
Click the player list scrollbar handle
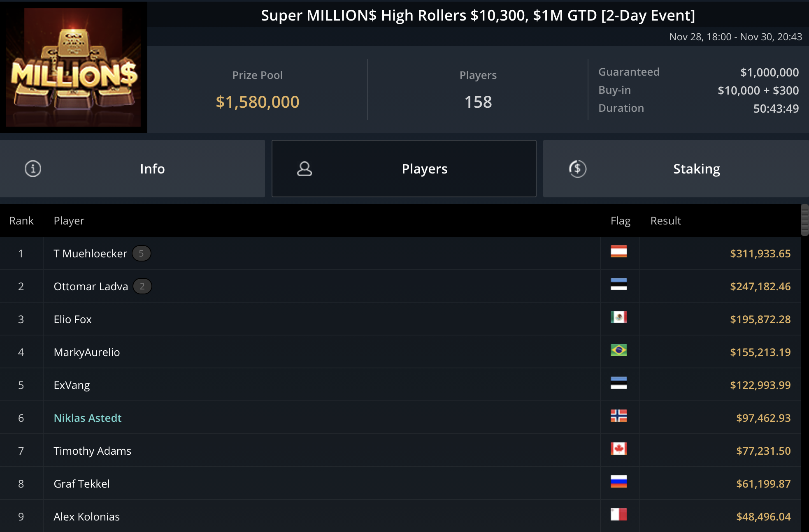[x=805, y=220]
